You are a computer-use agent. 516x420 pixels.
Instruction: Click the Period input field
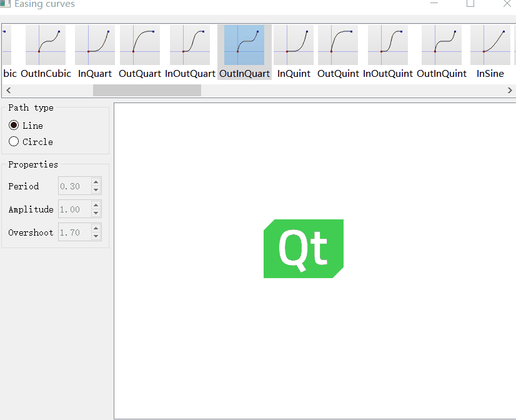pos(75,186)
